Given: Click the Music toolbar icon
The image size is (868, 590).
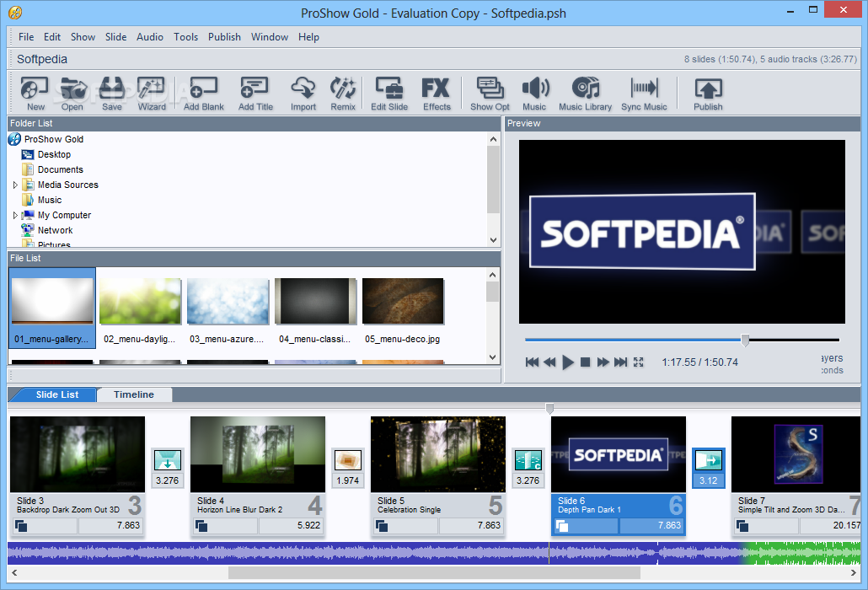Looking at the screenshot, I should (534, 94).
